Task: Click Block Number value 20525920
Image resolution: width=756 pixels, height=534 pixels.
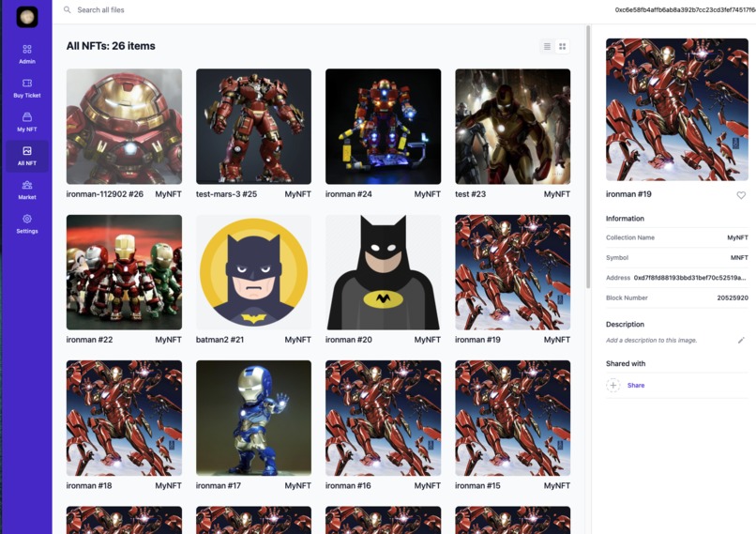Action: point(733,298)
